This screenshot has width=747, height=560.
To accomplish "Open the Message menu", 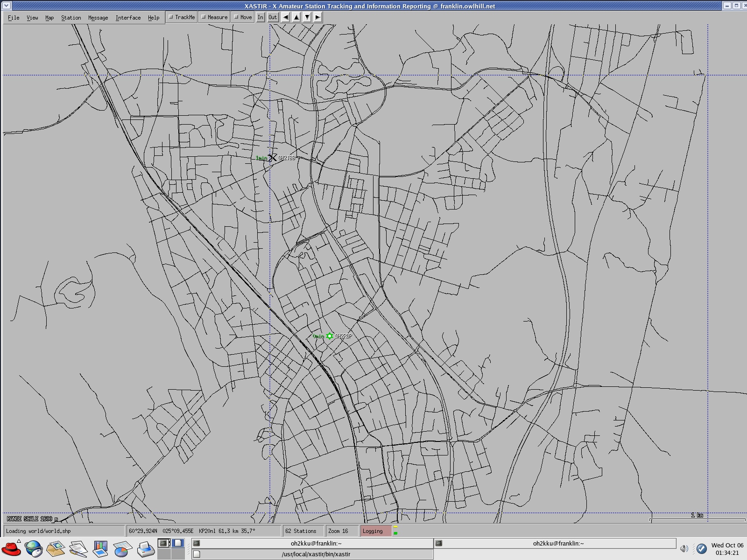I will pyautogui.click(x=98, y=18).
